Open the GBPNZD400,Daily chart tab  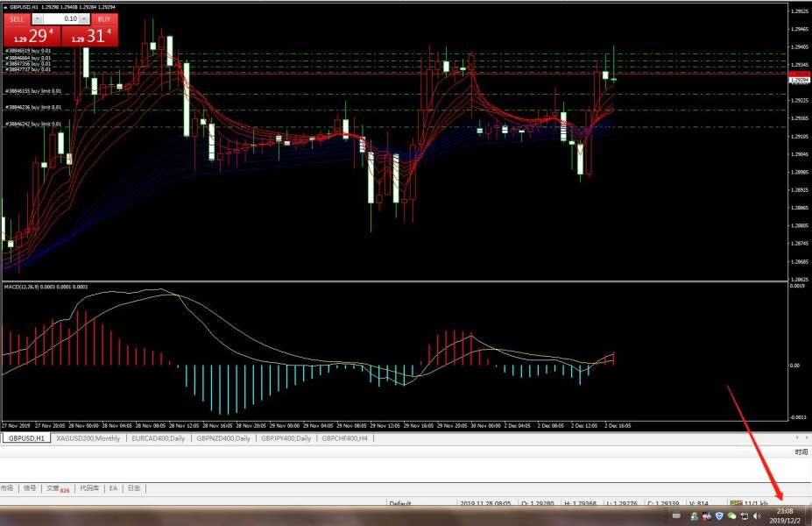[x=223, y=437]
